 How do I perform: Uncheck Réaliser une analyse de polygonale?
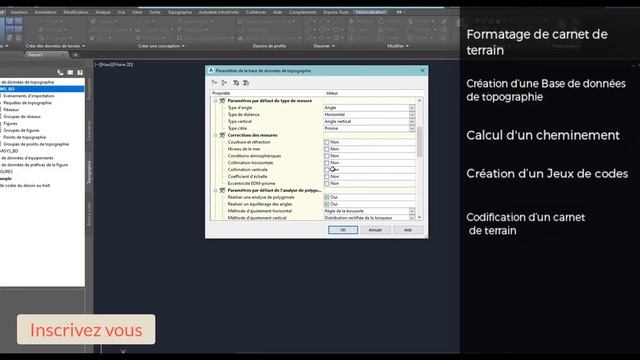[x=327, y=197]
